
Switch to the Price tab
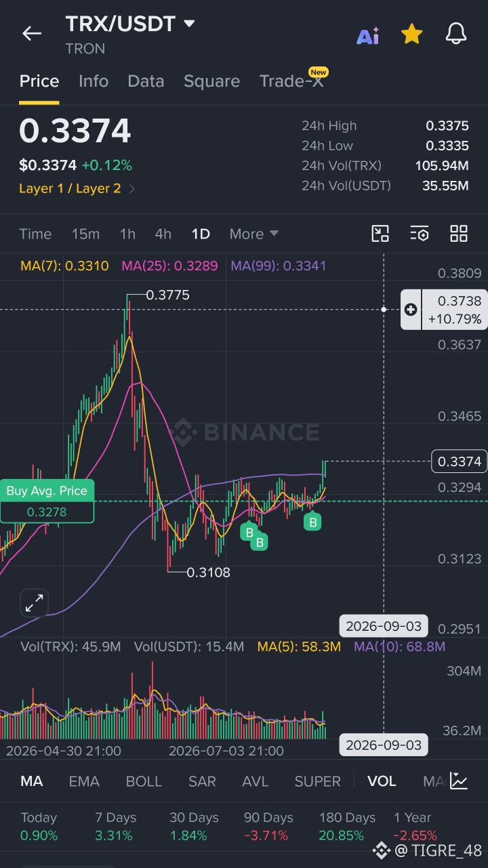(39, 81)
